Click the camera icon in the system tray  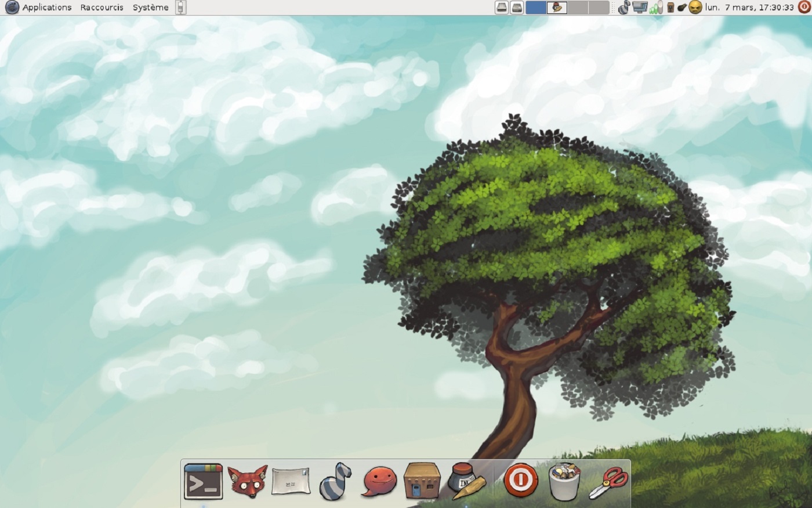coord(672,8)
